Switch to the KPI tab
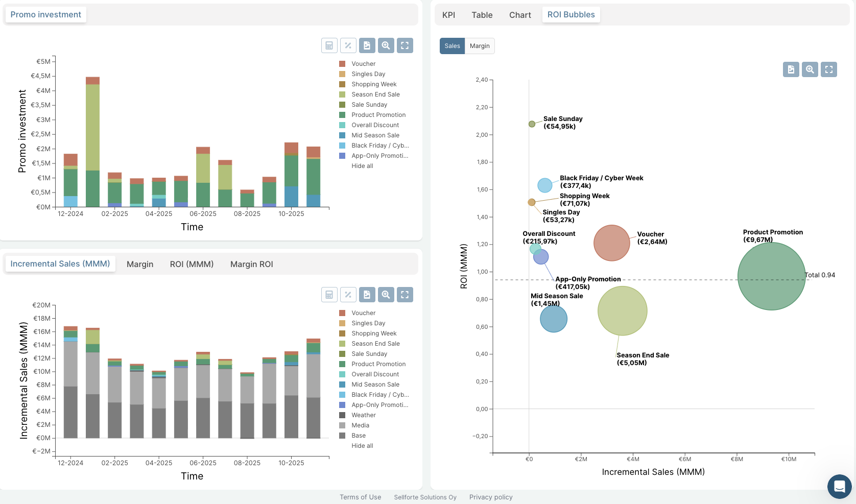The image size is (856, 504). click(x=448, y=15)
